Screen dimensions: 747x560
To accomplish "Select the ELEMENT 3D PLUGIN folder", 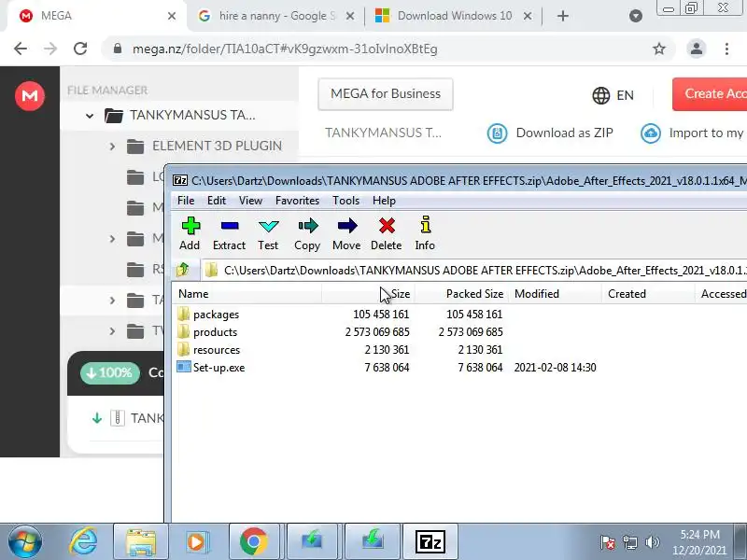I will tap(217, 146).
